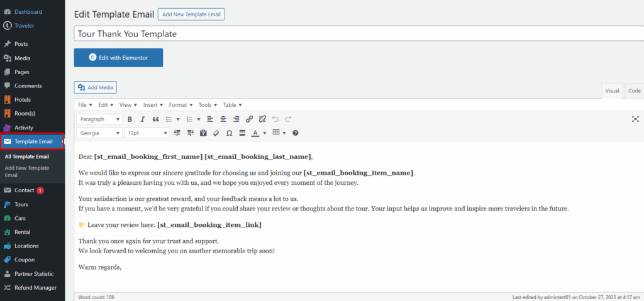Viewport: 644px width, 301px height.
Task: Apply italic formatting to text
Action: 143,119
